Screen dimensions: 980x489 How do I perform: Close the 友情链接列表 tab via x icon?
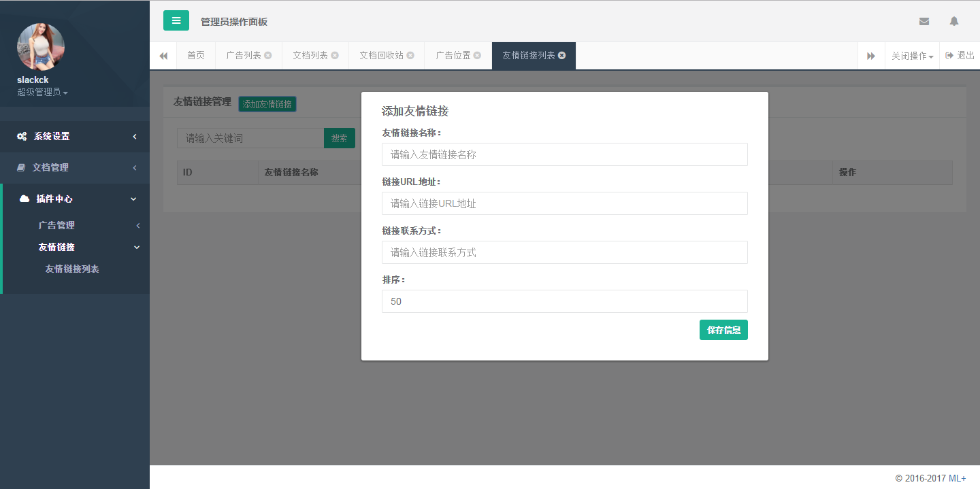click(561, 56)
